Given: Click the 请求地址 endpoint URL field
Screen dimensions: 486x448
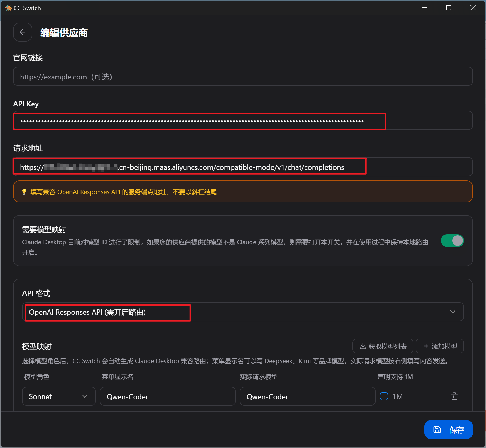Looking at the screenshot, I should click(243, 167).
